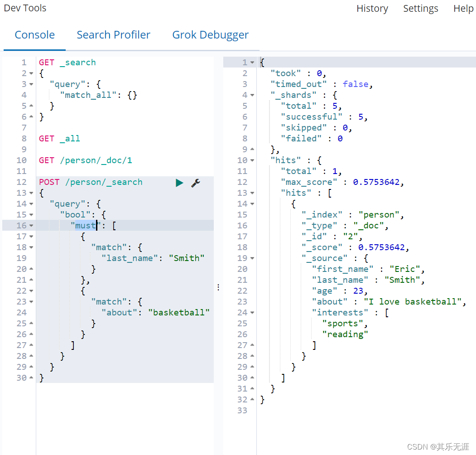
Task: Click the "_id" value "2" in response
Action: (351, 237)
